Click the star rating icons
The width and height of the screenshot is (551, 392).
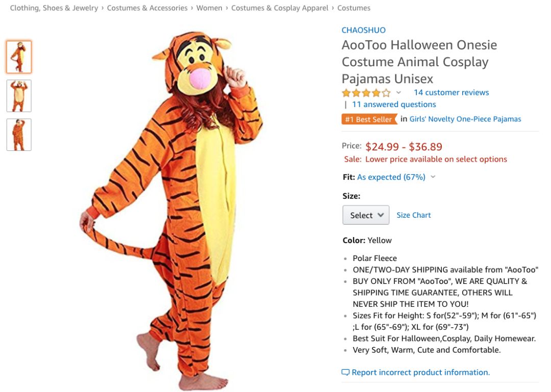point(366,93)
